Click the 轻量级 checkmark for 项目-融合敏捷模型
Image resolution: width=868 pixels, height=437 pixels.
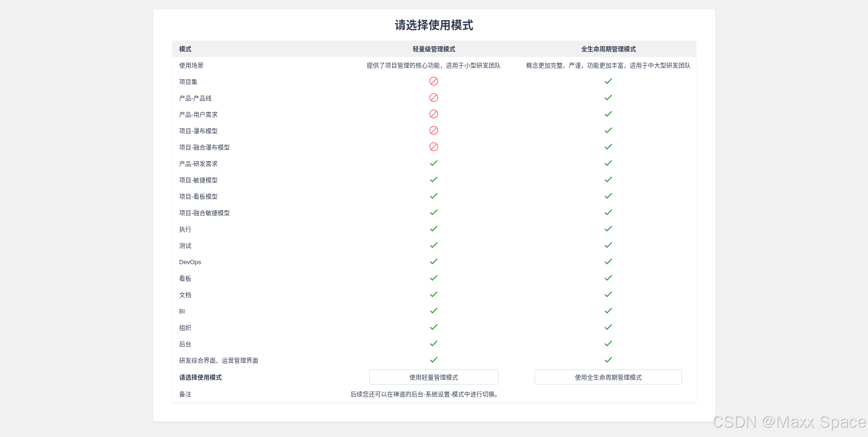[434, 212]
